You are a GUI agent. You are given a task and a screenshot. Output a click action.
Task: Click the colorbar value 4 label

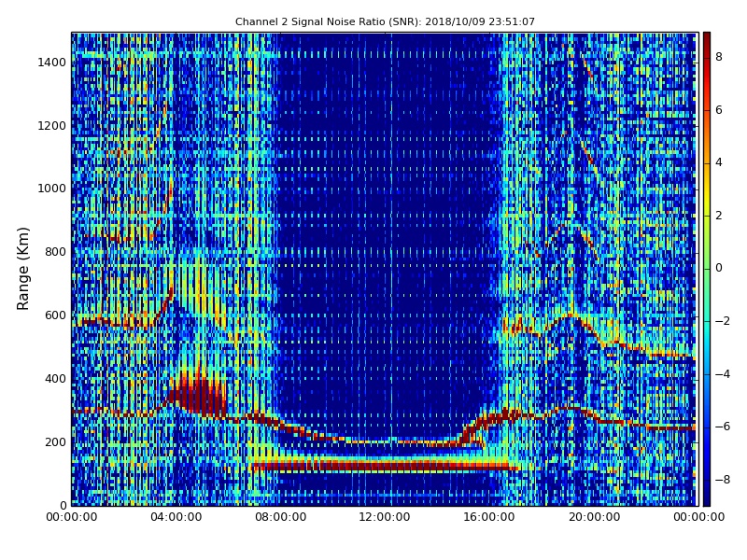point(719,162)
